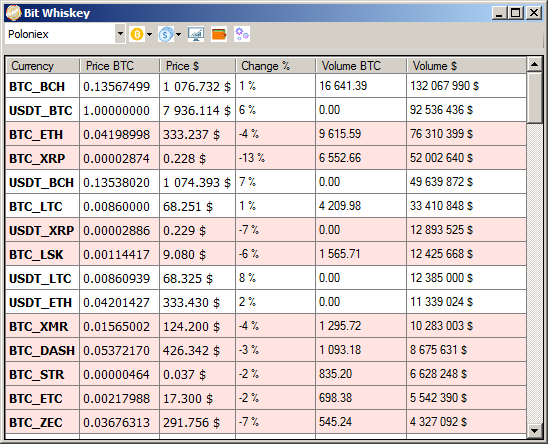The height and width of the screenshot is (444, 548).
Task: Click the scrollbar up arrow
Action: pyautogui.click(x=534, y=64)
